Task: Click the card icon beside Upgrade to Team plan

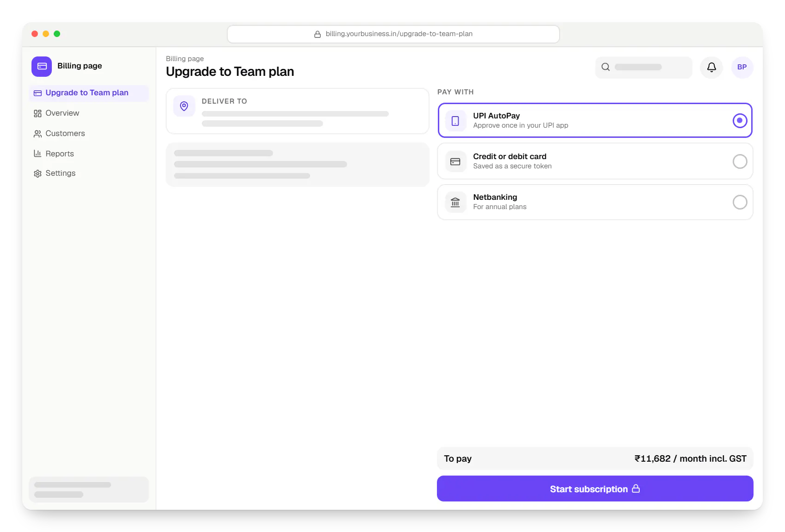Action: pyautogui.click(x=37, y=93)
